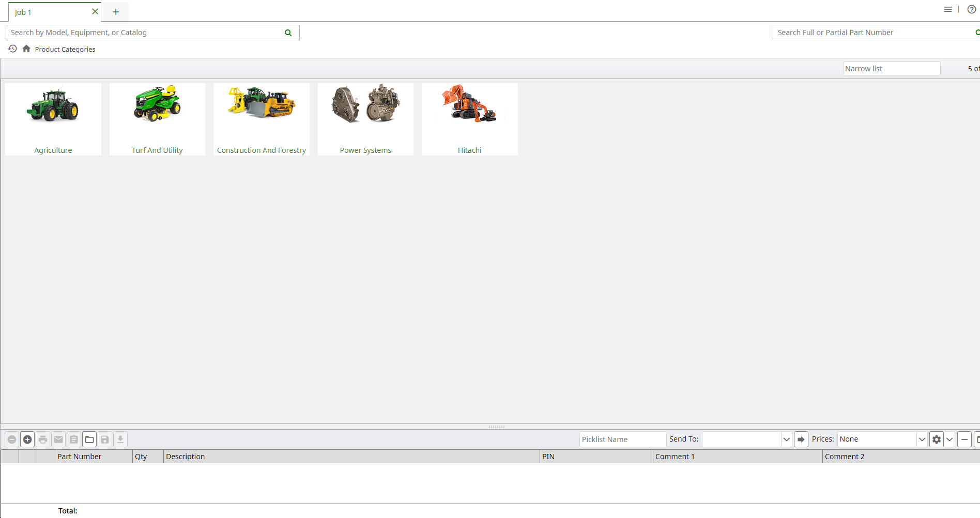Open picklist settings gear

click(937, 439)
